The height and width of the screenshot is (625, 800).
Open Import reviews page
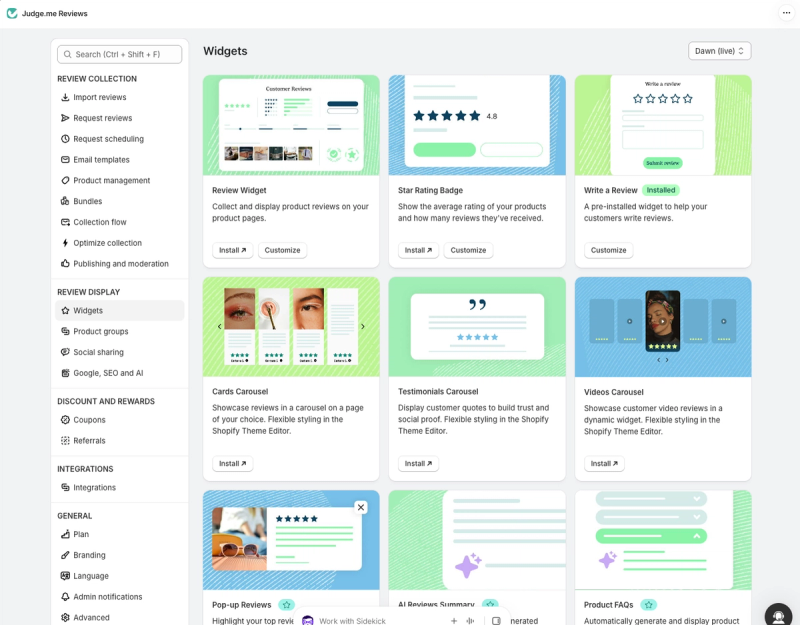coord(99,97)
